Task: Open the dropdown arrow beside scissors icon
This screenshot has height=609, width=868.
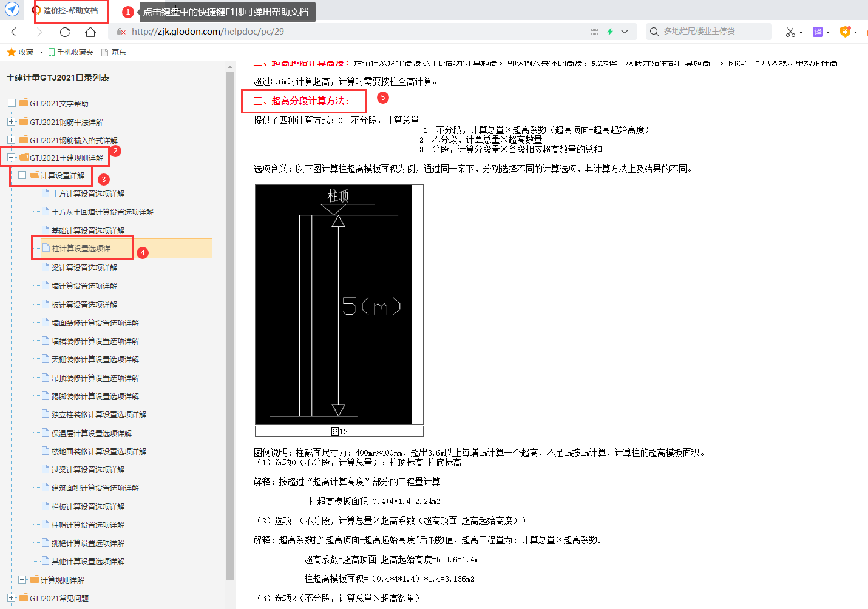Action: click(801, 32)
